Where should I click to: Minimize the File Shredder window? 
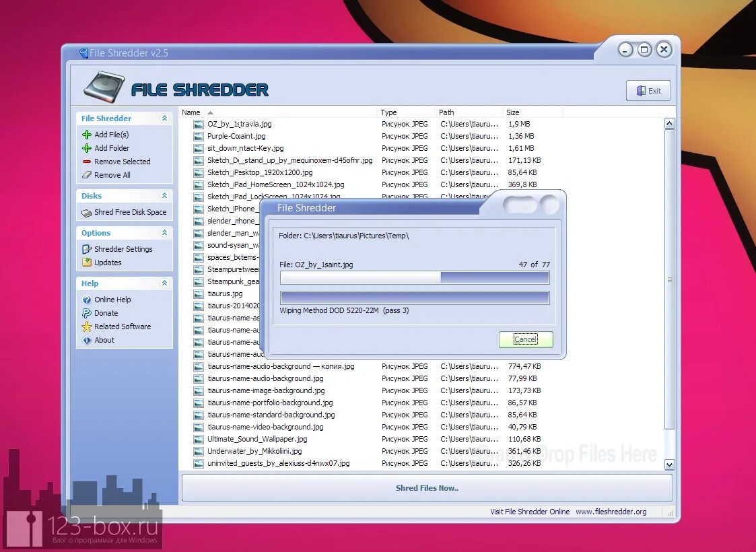click(626, 50)
